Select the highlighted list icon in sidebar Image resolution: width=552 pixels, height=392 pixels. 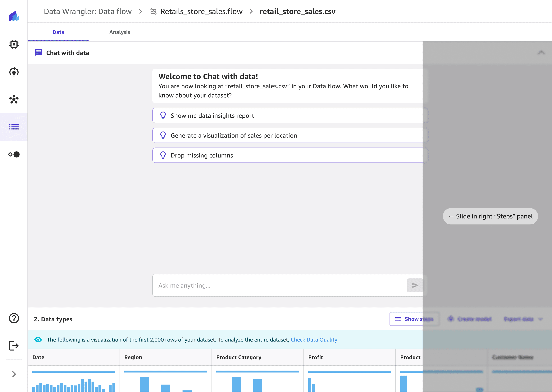coord(14,127)
